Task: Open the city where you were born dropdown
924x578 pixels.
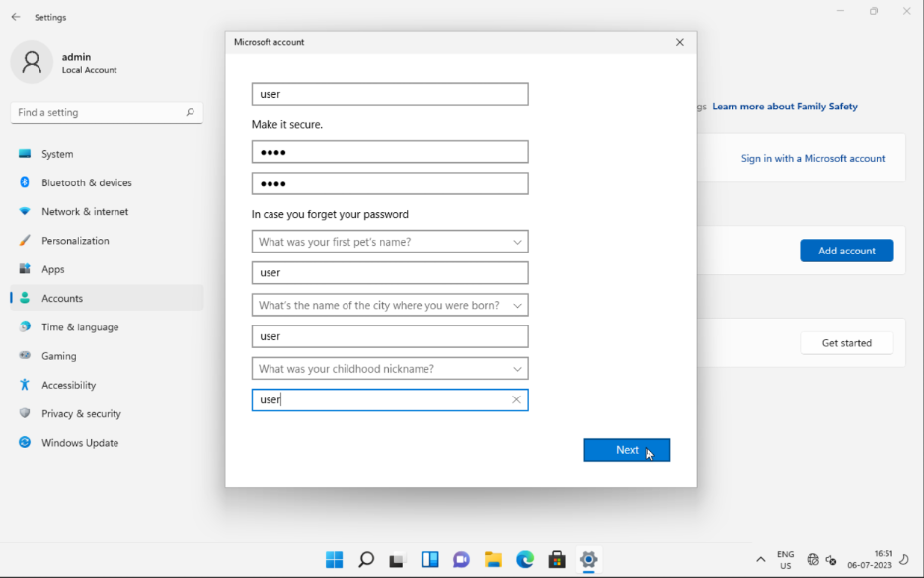Action: point(390,305)
